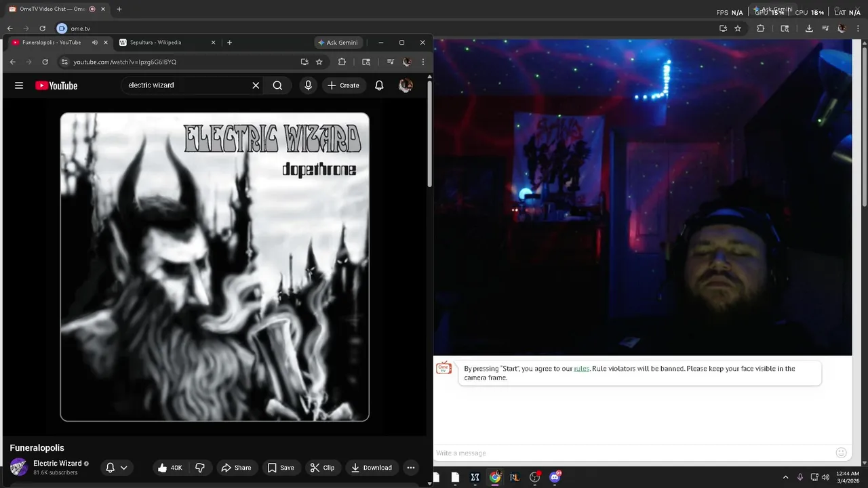Click the OmeTV webcam video feed

point(642,197)
